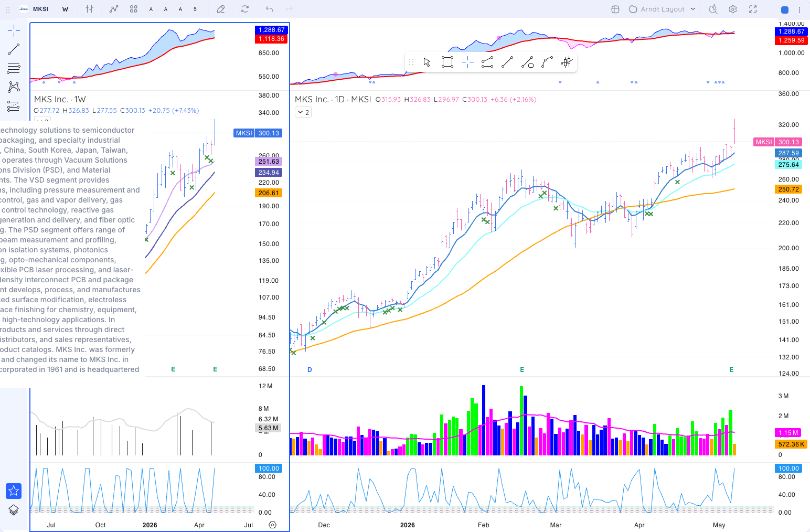Click the earnings E marker near May

point(731,370)
